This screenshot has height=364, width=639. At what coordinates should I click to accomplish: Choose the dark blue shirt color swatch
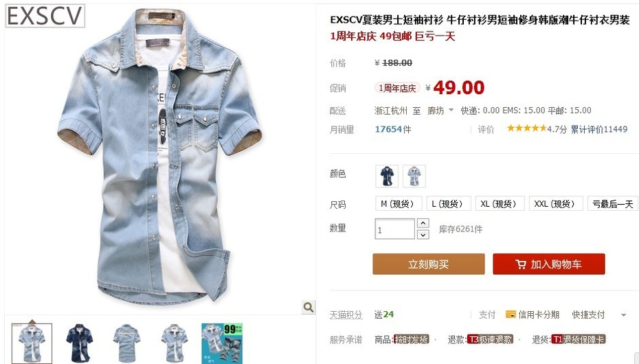[387, 177]
